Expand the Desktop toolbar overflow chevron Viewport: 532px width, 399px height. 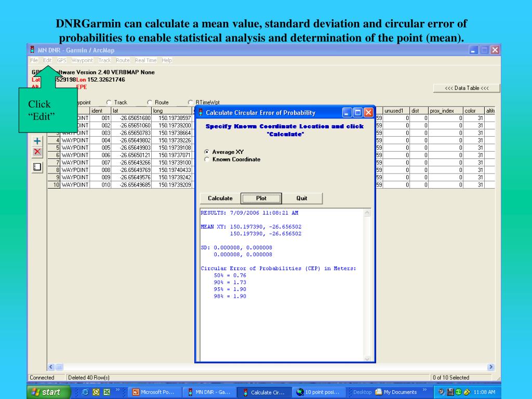pyautogui.click(x=424, y=390)
